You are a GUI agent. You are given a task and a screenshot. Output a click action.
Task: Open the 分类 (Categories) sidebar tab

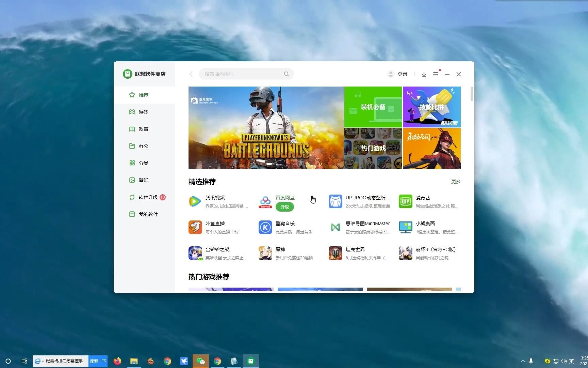pyautogui.click(x=144, y=163)
